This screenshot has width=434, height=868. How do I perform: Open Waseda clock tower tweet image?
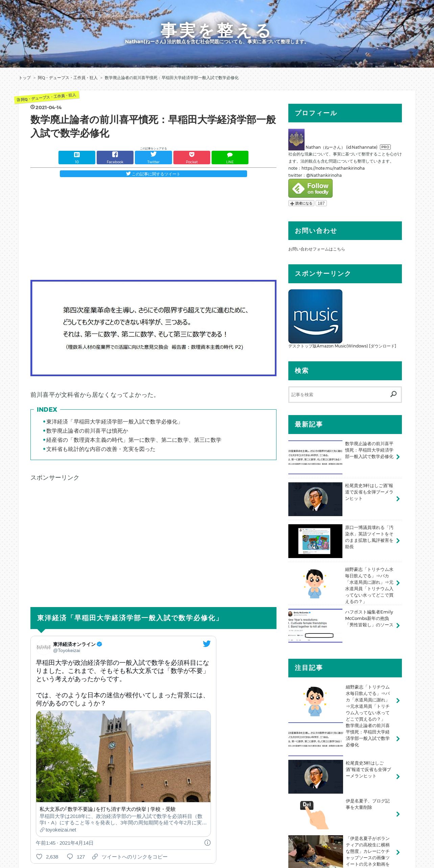(x=123, y=756)
